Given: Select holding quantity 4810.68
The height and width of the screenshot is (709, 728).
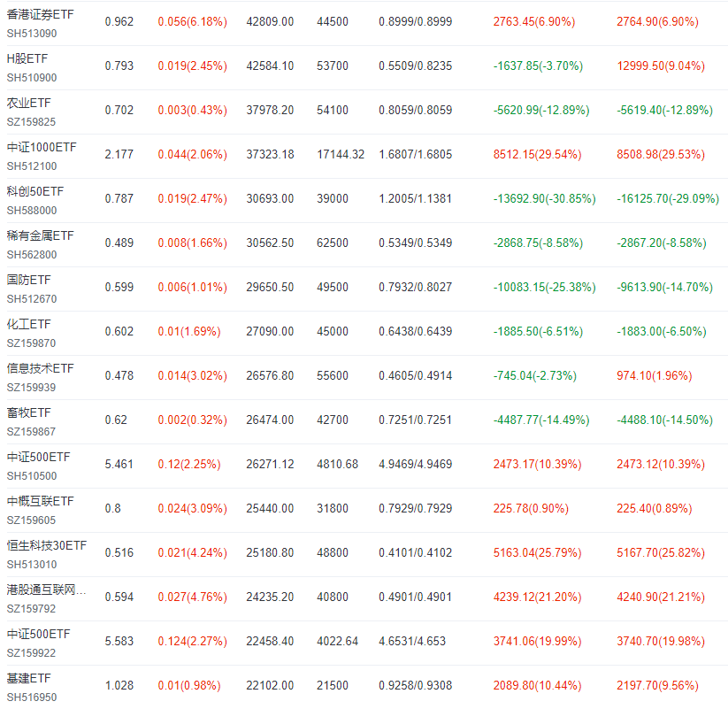Looking at the screenshot, I should [338, 464].
